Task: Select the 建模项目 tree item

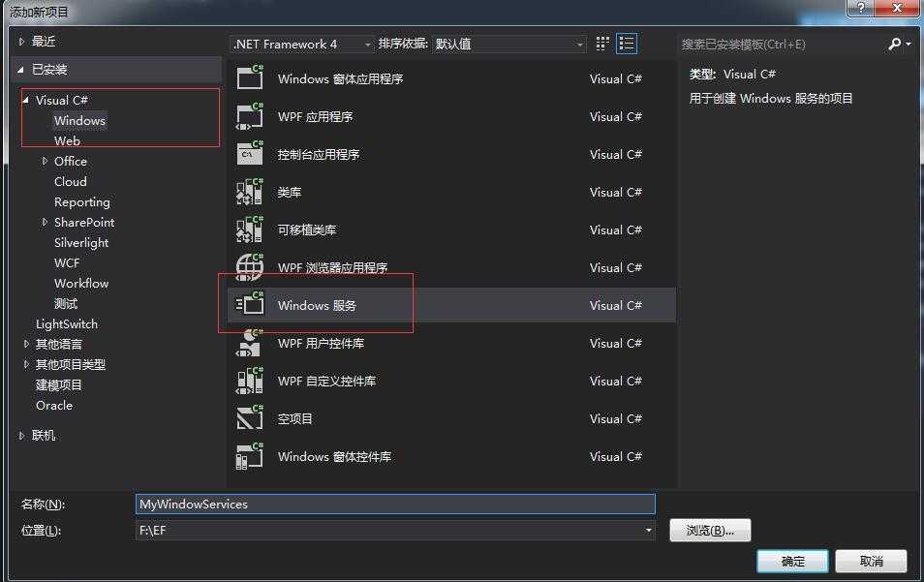Action: pos(59,384)
